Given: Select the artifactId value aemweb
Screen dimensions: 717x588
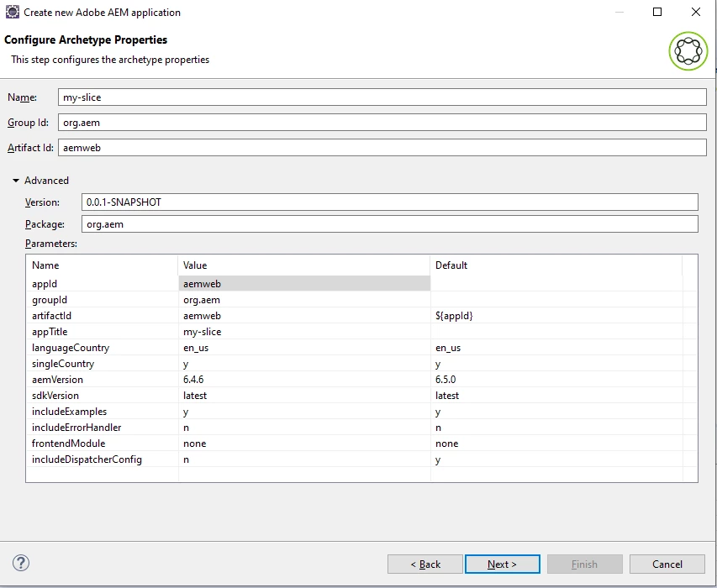Looking at the screenshot, I should [202, 316].
